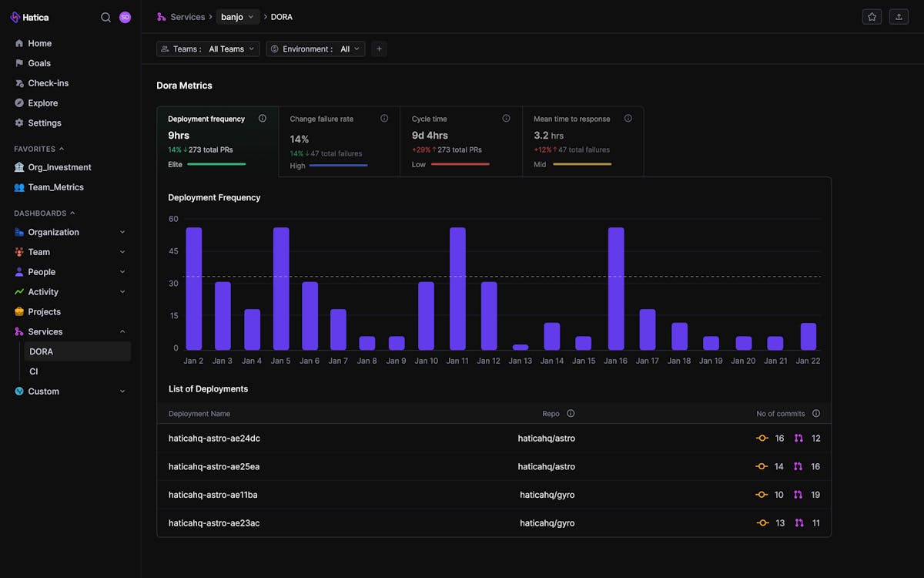This screenshot has width=924, height=578.
Task: Open search using the magnifier icon
Action: [x=105, y=16]
